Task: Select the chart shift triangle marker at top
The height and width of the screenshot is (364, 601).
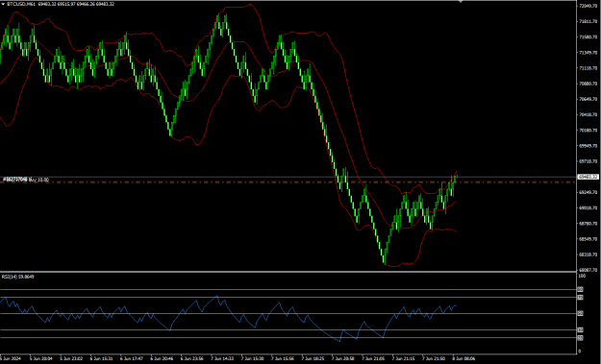Action: [461, 2]
